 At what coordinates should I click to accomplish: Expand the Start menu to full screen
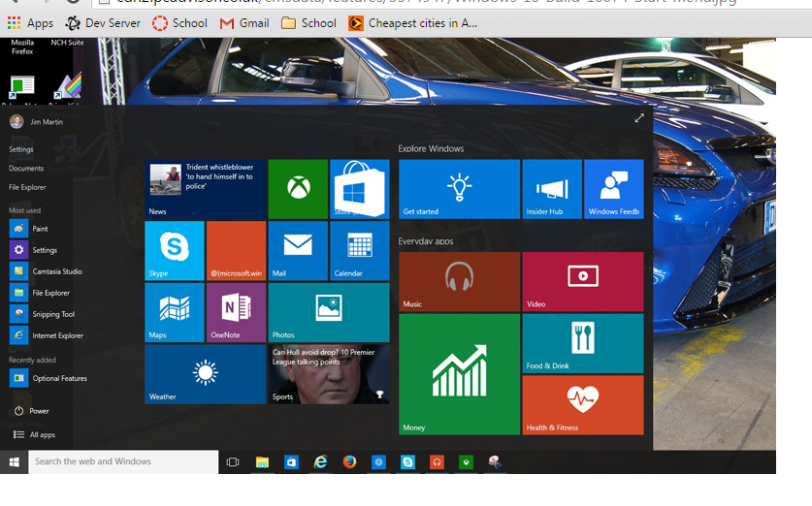[639, 118]
